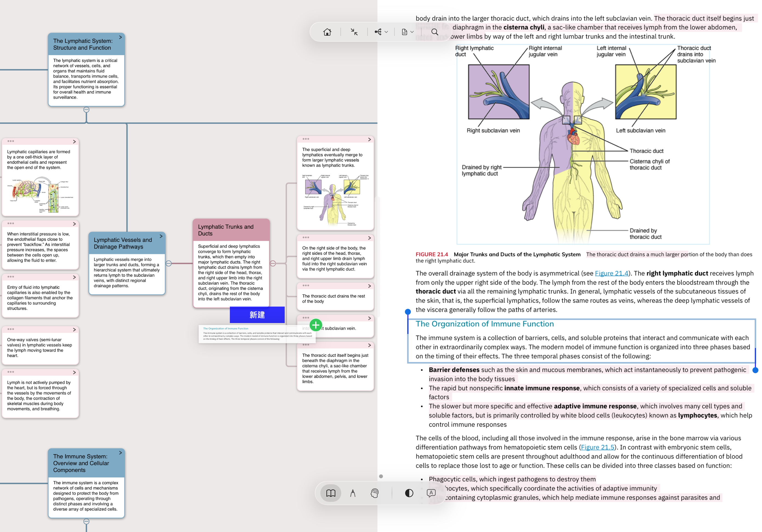Open chevron on The Immune System card

(x=120, y=453)
